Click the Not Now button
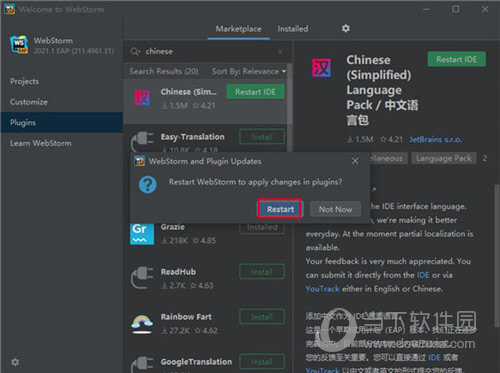Screen dimensions: 500x373 click(x=335, y=209)
